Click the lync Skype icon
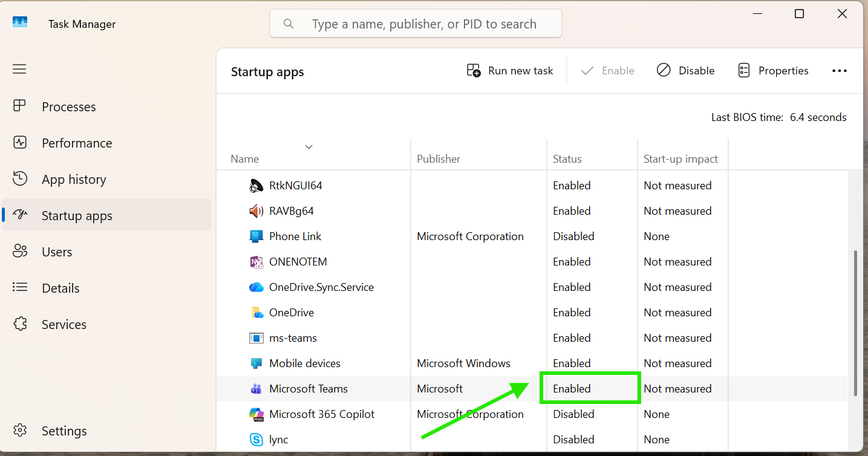This screenshot has width=868, height=456. pos(256,440)
